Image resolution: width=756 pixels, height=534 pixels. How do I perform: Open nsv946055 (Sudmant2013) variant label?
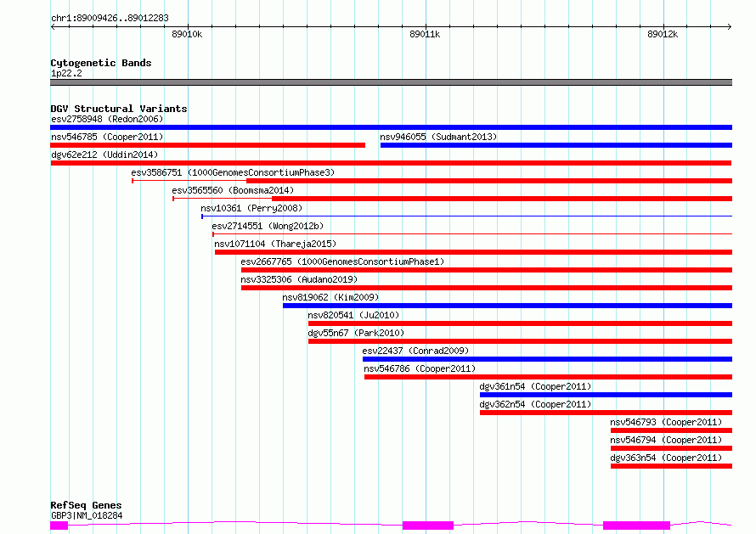click(x=438, y=137)
